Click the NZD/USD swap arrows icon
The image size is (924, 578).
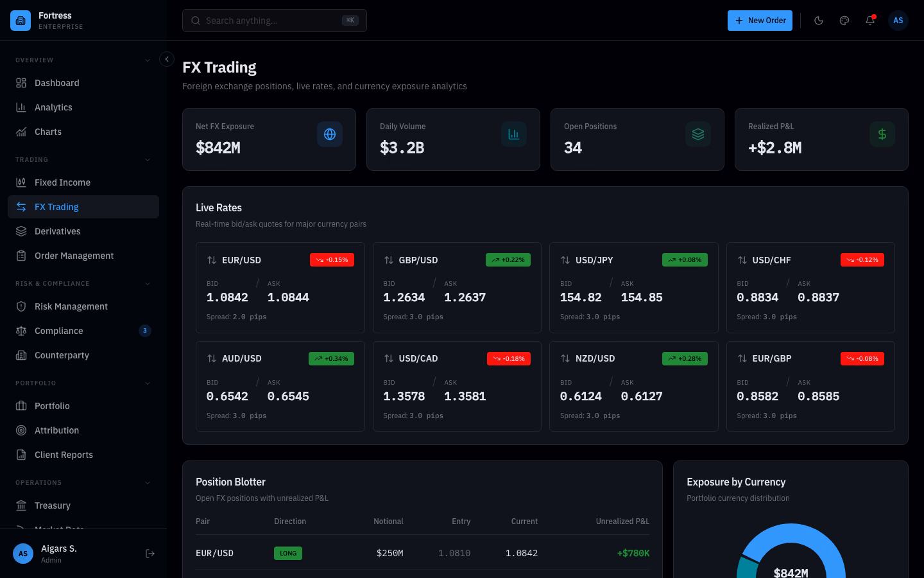coord(565,358)
